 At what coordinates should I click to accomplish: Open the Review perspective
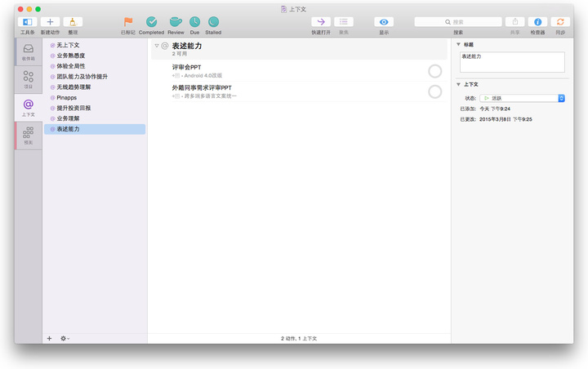pyautogui.click(x=176, y=22)
